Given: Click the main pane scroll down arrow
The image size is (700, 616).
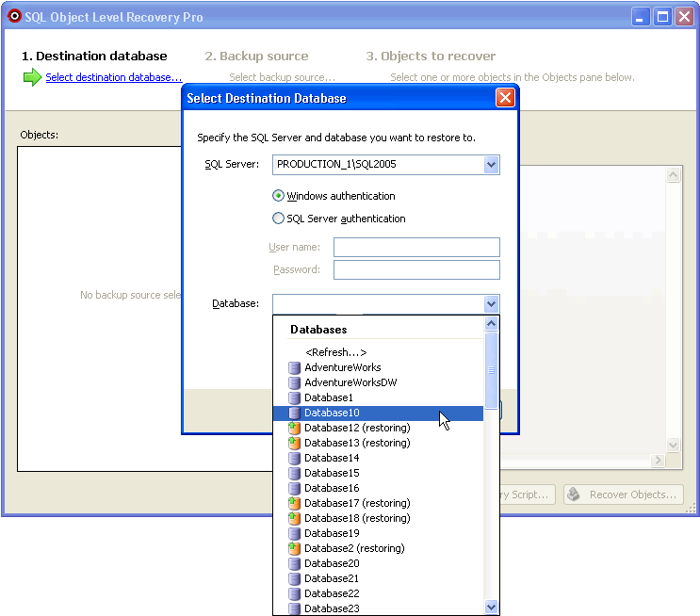Looking at the screenshot, I should (x=674, y=445).
